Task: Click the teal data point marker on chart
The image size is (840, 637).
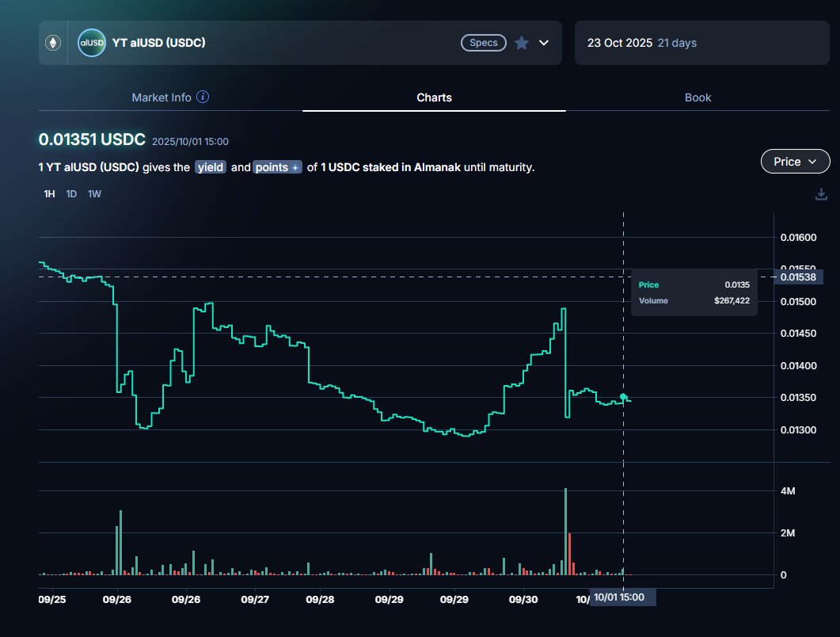Action: click(x=623, y=397)
